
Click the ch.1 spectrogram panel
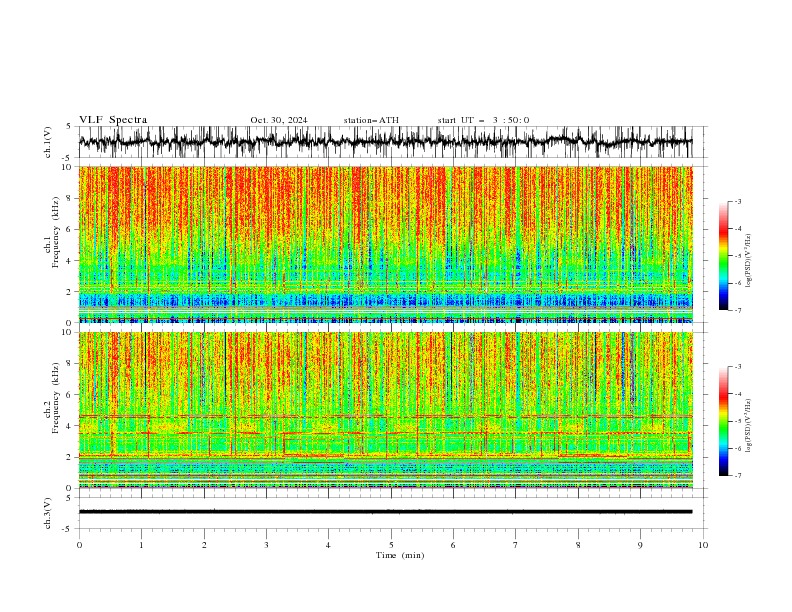(385, 244)
